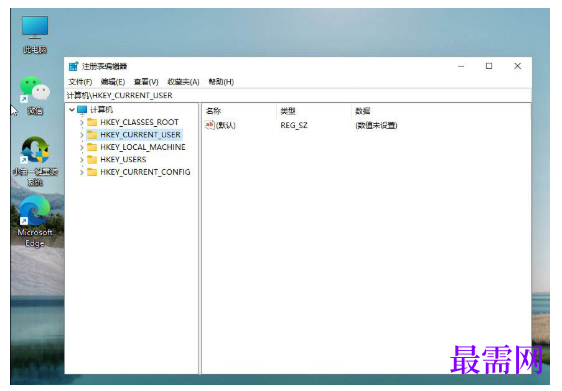
Task: Open the 小白一键重装系统 desktop shortcut
Action: pos(35,161)
